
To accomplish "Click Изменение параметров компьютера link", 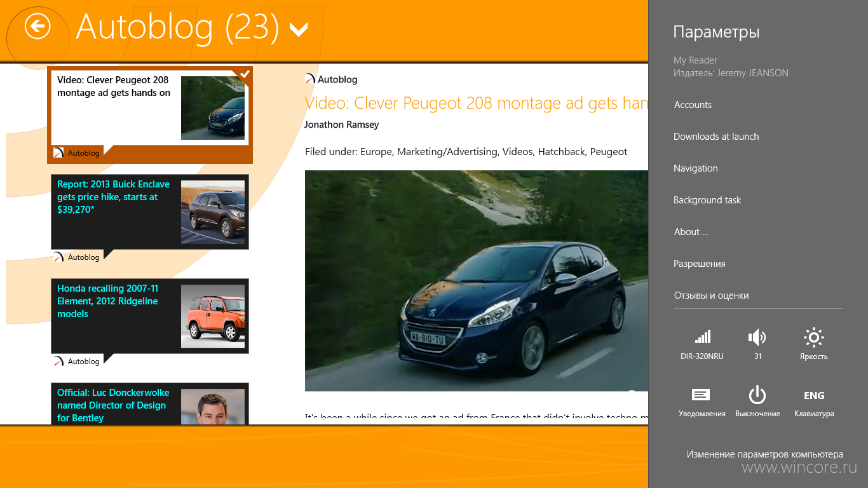I will [x=764, y=454].
